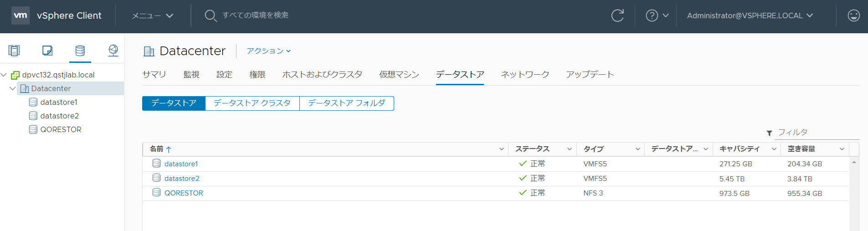
Task: Click QORESTOR disk icon in the tree
Action: (x=33, y=129)
